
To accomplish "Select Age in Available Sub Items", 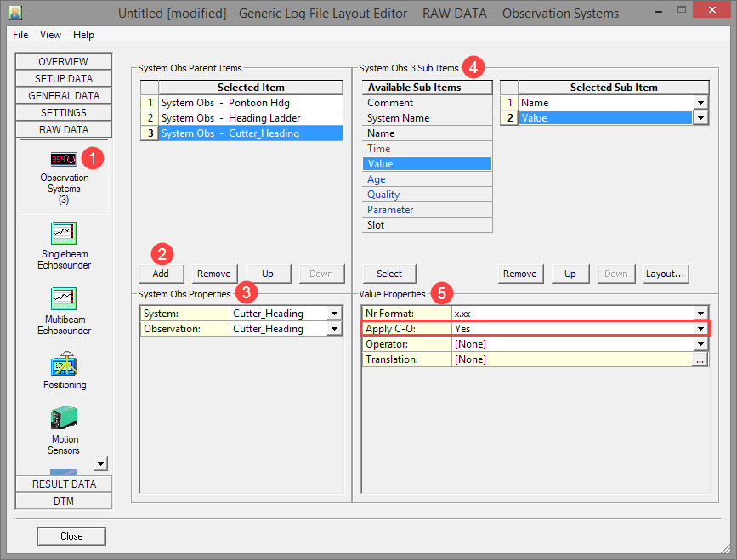I will click(x=427, y=179).
